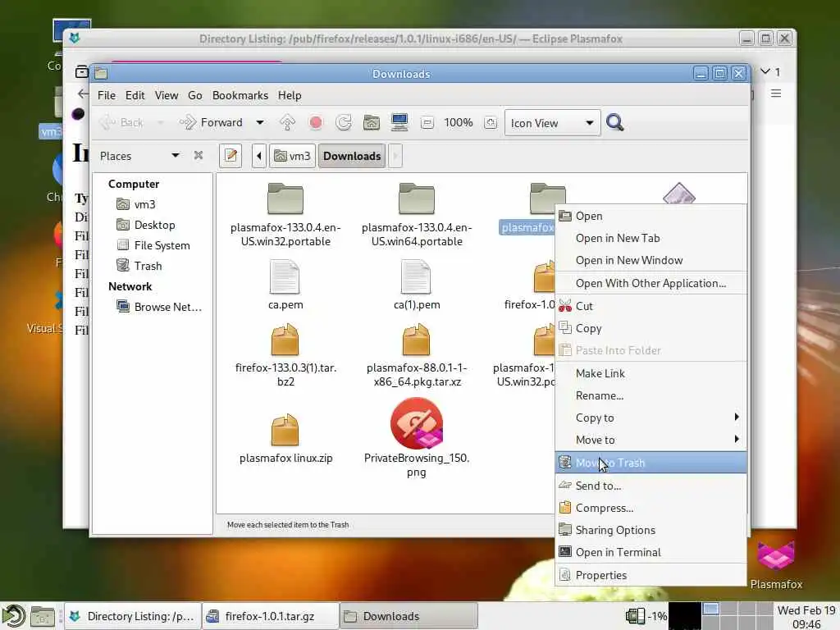The image size is (840, 630).
Task: Click the vm3 path bar button
Action: point(292,156)
